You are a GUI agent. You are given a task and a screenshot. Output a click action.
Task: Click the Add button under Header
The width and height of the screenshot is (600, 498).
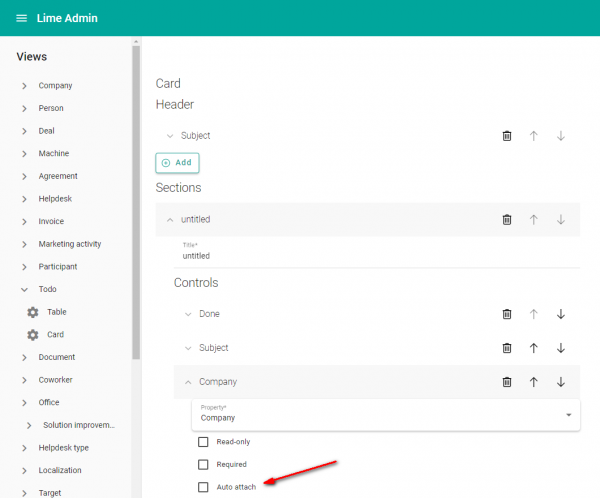(177, 162)
